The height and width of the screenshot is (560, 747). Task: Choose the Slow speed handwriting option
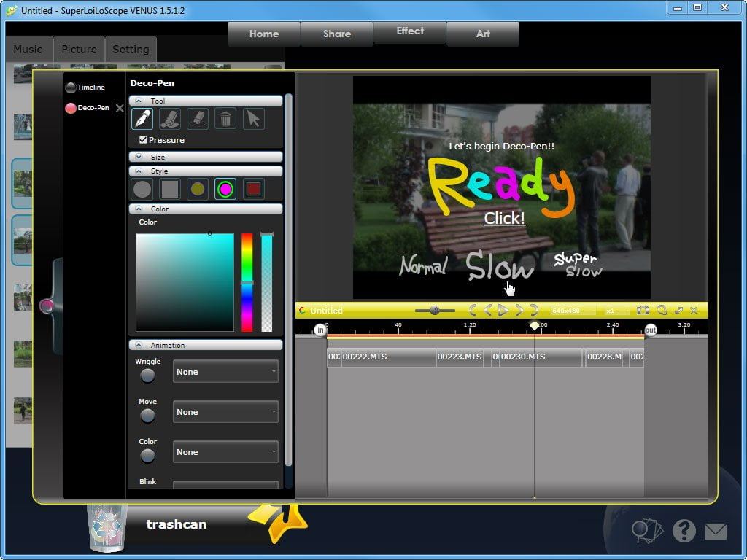[x=499, y=265]
